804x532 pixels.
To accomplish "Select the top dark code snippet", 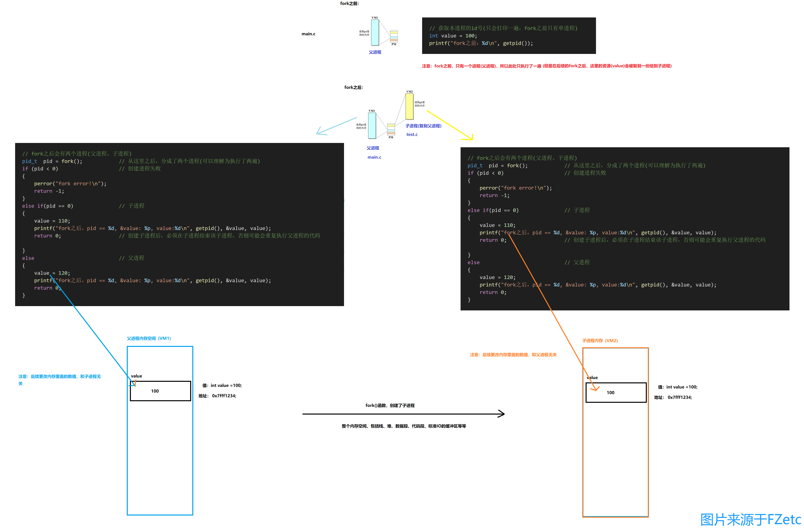I will click(509, 36).
